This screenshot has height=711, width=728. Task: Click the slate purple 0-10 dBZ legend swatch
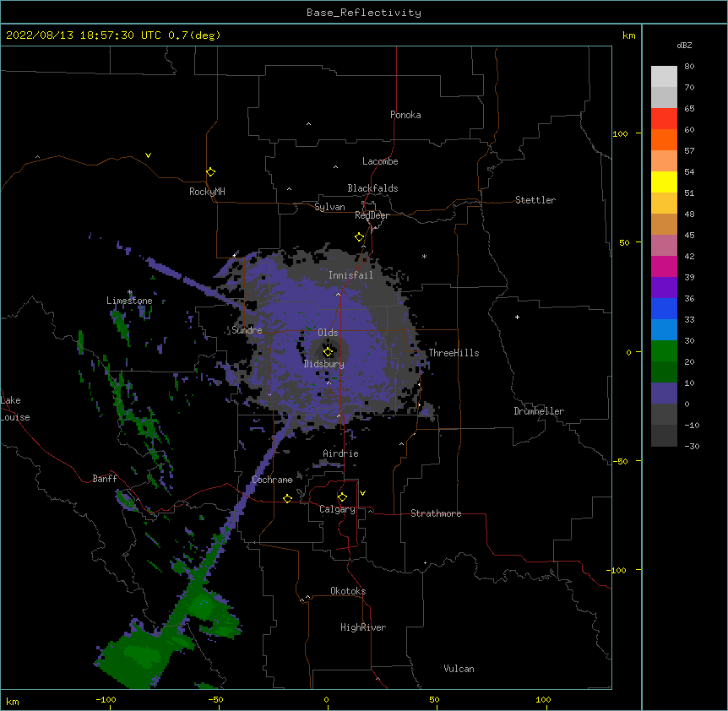click(664, 393)
